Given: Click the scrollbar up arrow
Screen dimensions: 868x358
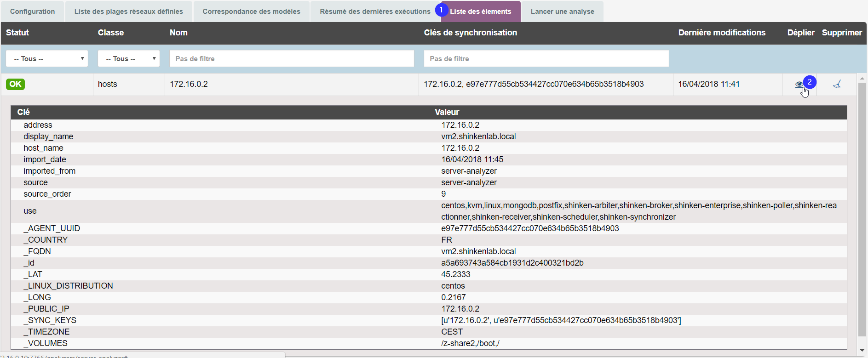Looking at the screenshot, I should coord(862,78).
